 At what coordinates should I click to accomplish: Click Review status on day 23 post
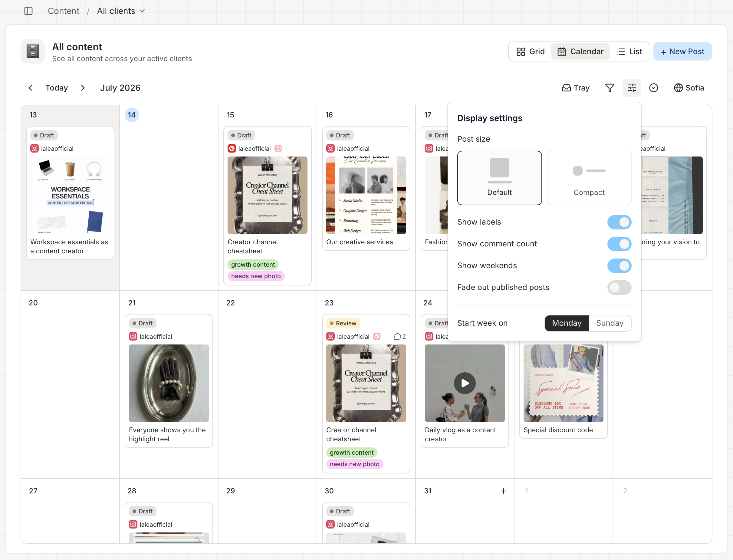343,323
